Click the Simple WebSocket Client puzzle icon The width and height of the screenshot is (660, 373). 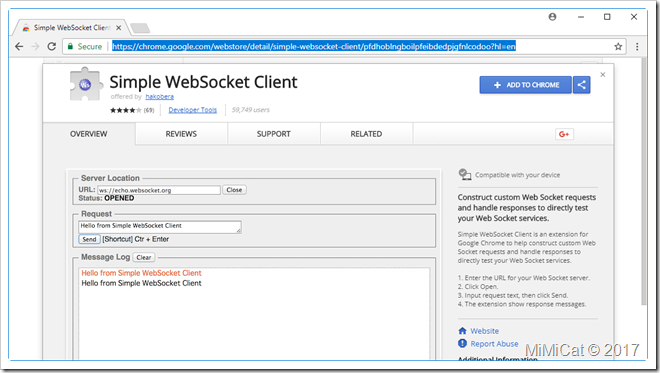86,84
